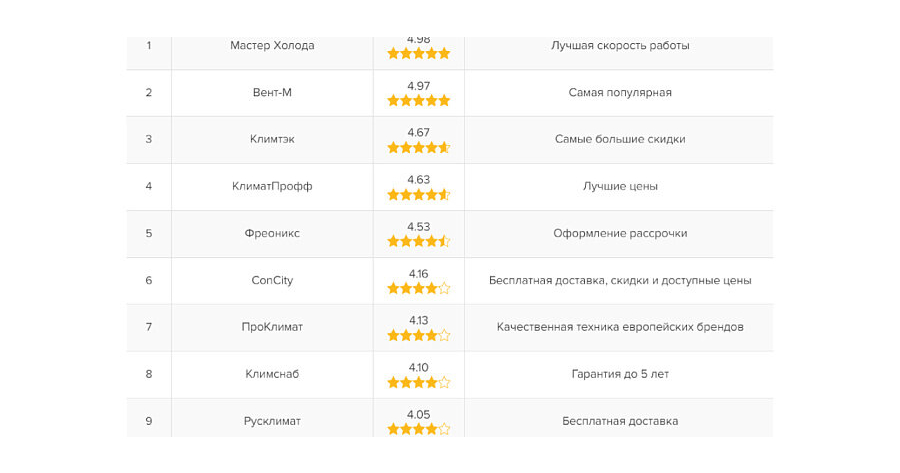This screenshot has width=900, height=473.
Task: Click the five stars beside Вент-М
Action: pos(418,101)
